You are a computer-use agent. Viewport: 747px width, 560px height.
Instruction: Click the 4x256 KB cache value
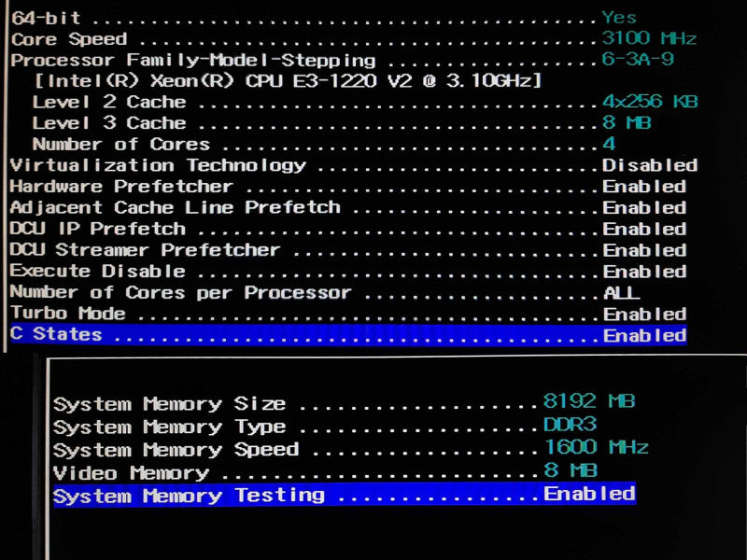pos(650,101)
